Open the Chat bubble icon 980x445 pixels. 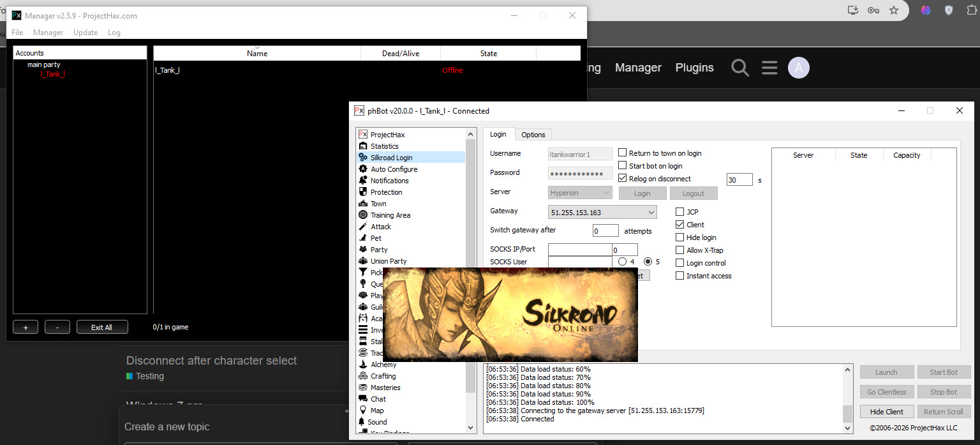pyautogui.click(x=363, y=399)
